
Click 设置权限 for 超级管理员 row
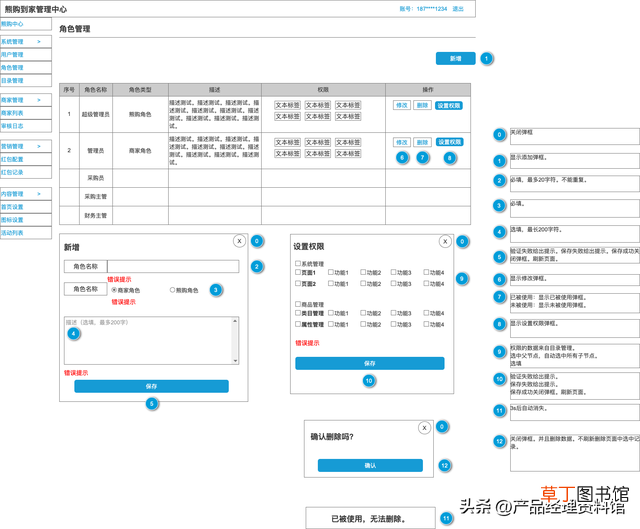[x=449, y=106]
